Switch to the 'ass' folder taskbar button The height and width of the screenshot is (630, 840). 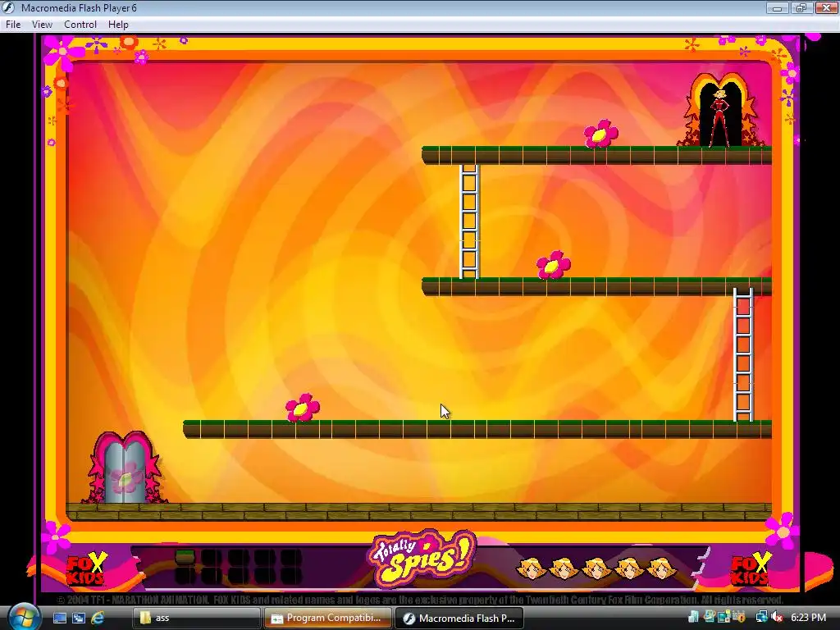(196, 618)
